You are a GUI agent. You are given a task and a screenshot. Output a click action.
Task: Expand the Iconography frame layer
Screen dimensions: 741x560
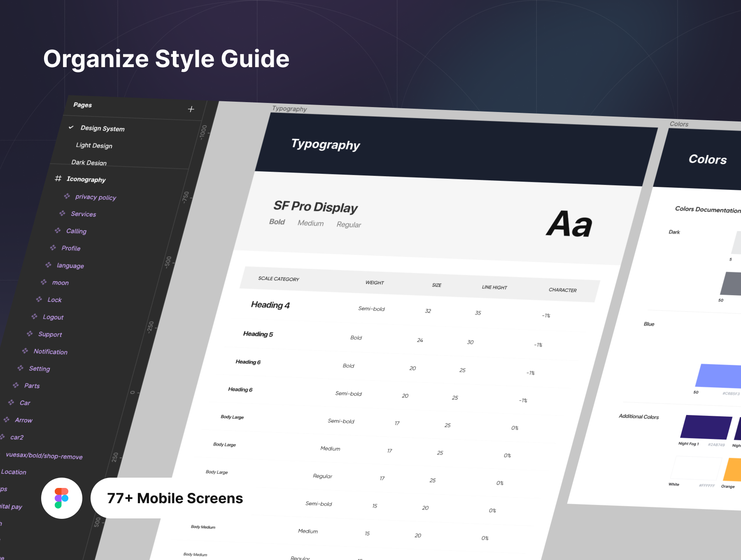click(86, 180)
